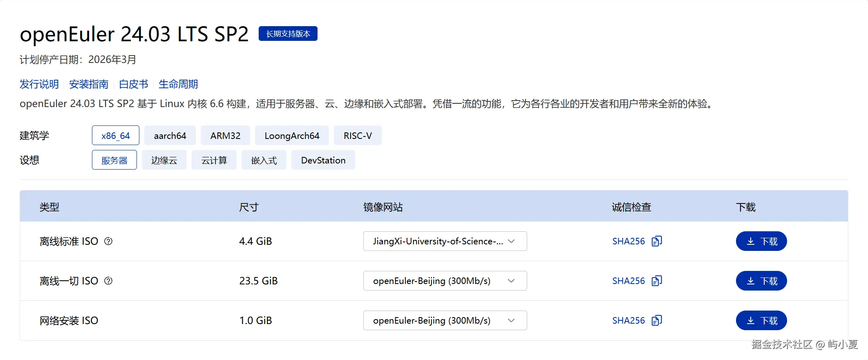The width and height of the screenshot is (868, 360).
Task: Copy SHA256 for 离线标准 ISO row
Action: coord(657,241)
